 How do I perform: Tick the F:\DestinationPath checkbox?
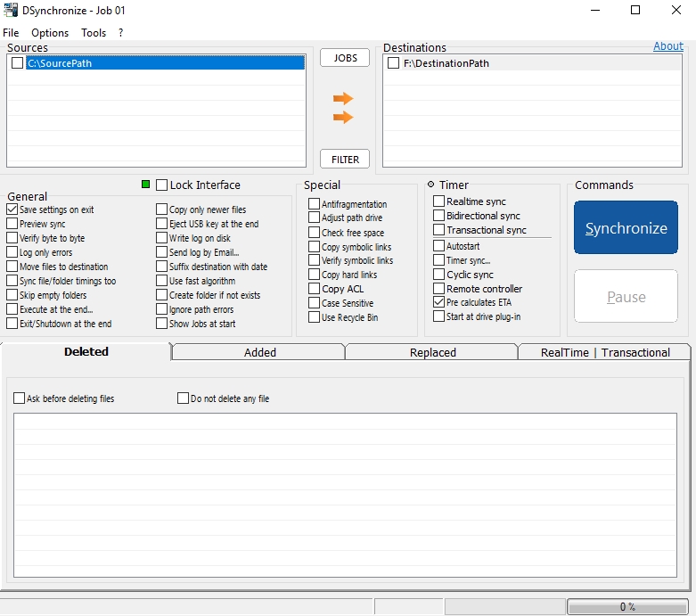pos(393,63)
